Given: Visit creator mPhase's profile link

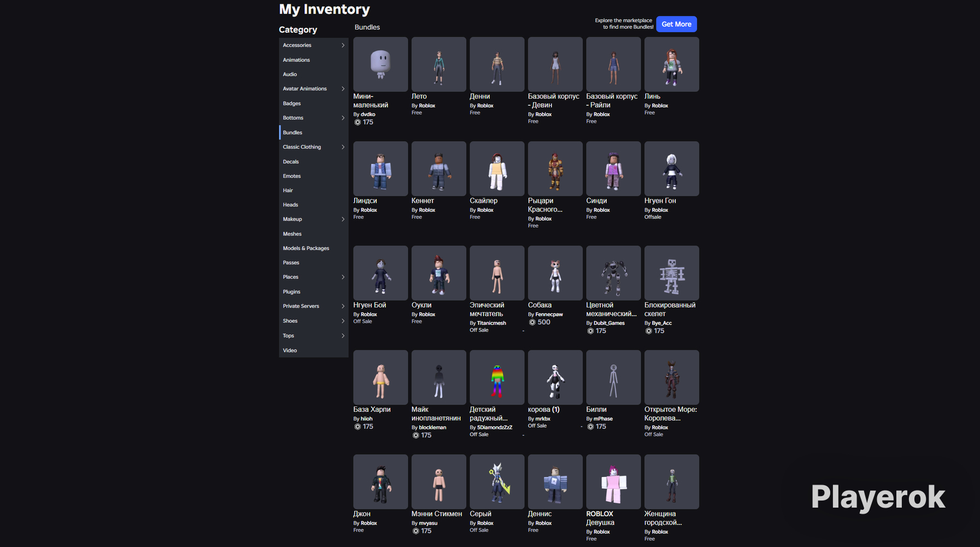Looking at the screenshot, I should 603,419.
